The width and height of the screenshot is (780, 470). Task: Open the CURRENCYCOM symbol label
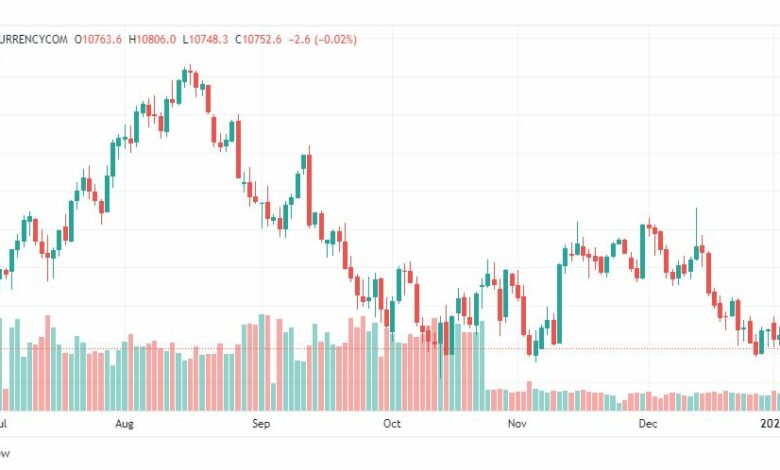pyautogui.click(x=33, y=39)
